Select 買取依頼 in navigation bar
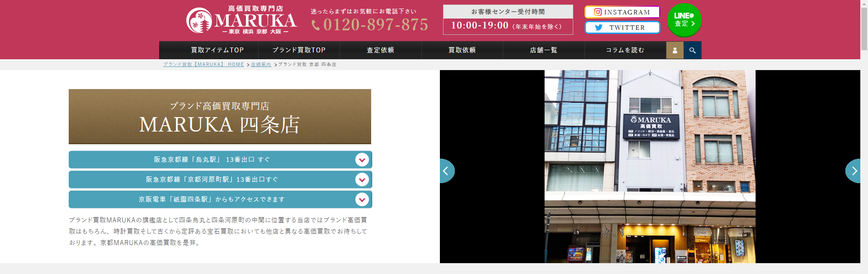868x274 pixels. (x=462, y=50)
